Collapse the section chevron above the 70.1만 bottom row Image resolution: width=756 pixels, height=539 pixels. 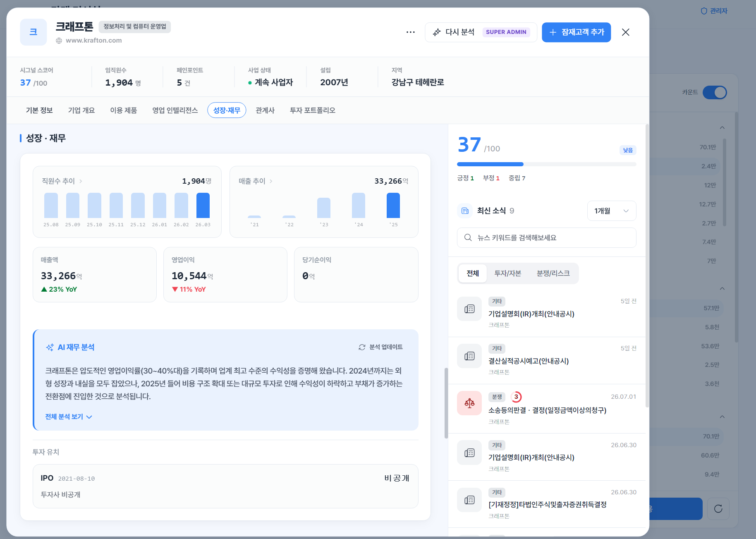pos(722,417)
